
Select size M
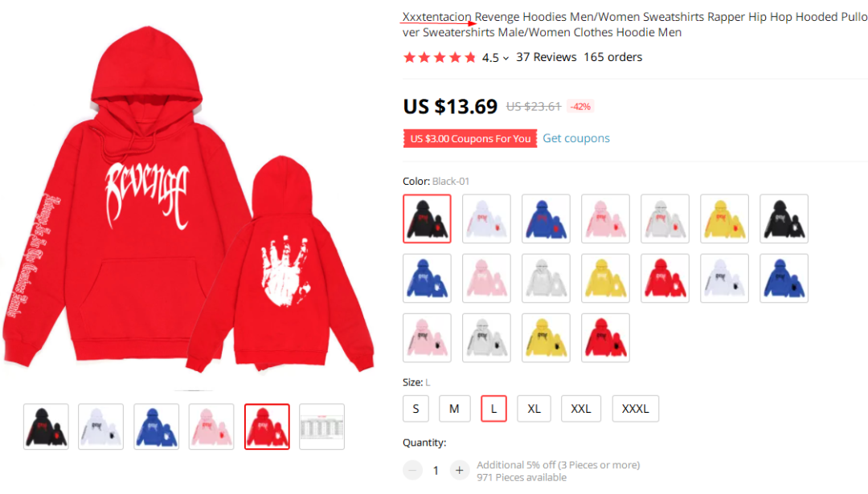pyautogui.click(x=454, y=409)
